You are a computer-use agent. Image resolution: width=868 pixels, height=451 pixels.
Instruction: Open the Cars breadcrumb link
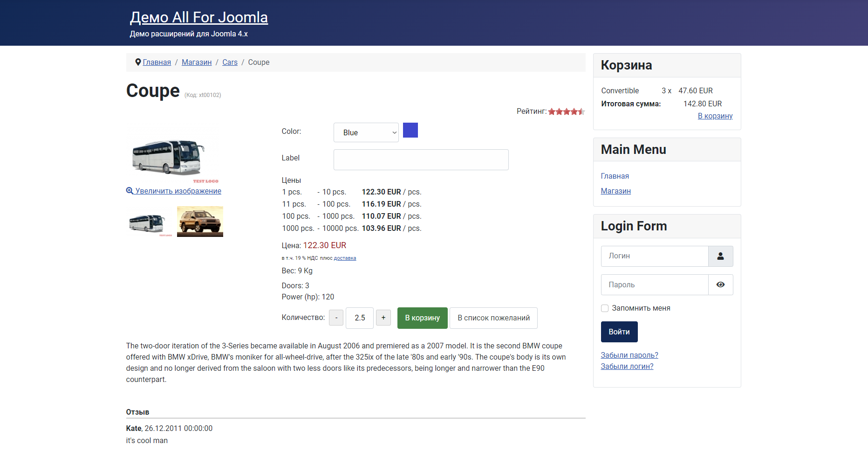tap(230, 62)
